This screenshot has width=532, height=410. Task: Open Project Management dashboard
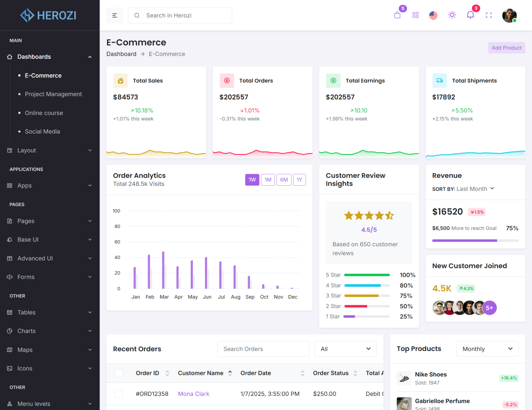tap(53, 94)
